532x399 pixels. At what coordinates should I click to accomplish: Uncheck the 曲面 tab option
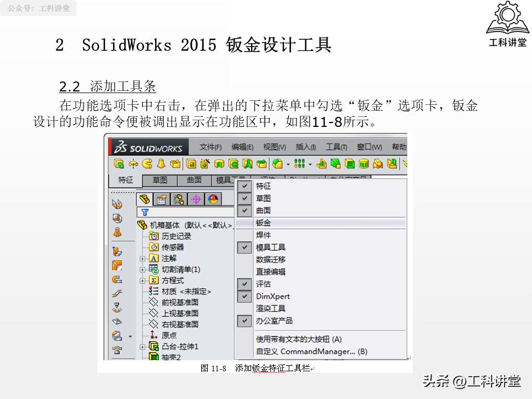[x=244, y=211]
